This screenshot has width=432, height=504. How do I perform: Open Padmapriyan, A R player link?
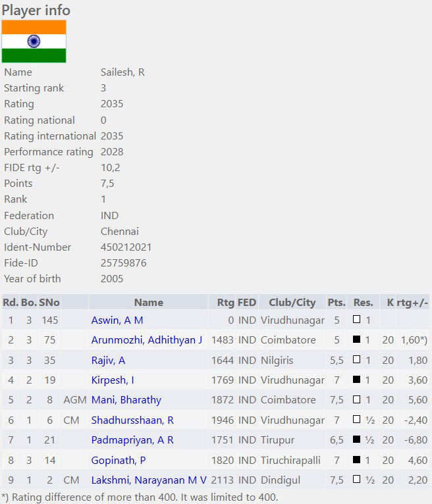point(132,440)
